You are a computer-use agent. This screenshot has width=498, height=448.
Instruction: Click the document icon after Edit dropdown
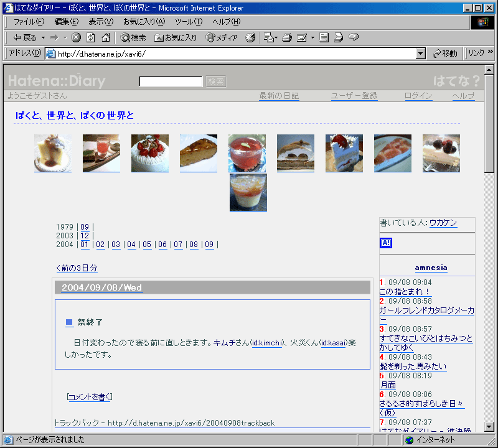point(324,38)
